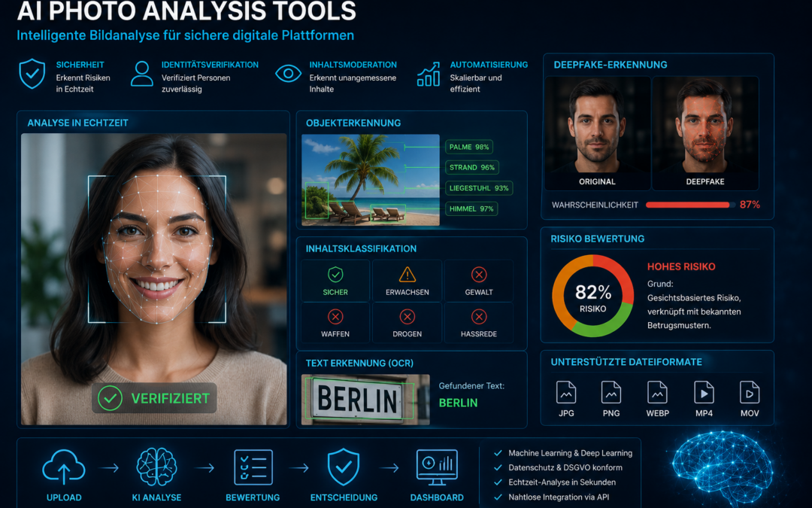This screenshot has height=508, width=812.
Task: Click the checkmark beside Datenschutz & DSGVO konform
Action: tap(498, 467)
